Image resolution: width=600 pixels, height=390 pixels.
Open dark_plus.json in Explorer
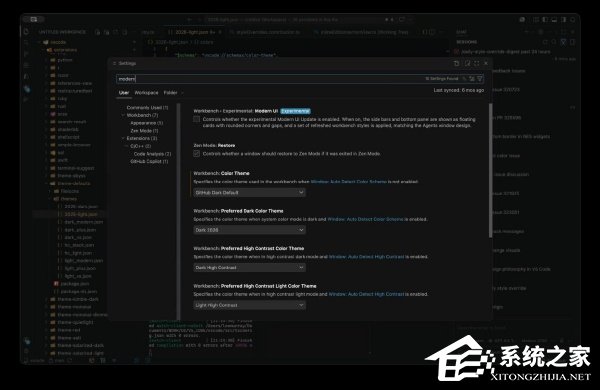pyautogui.click(x=80, y=230)
